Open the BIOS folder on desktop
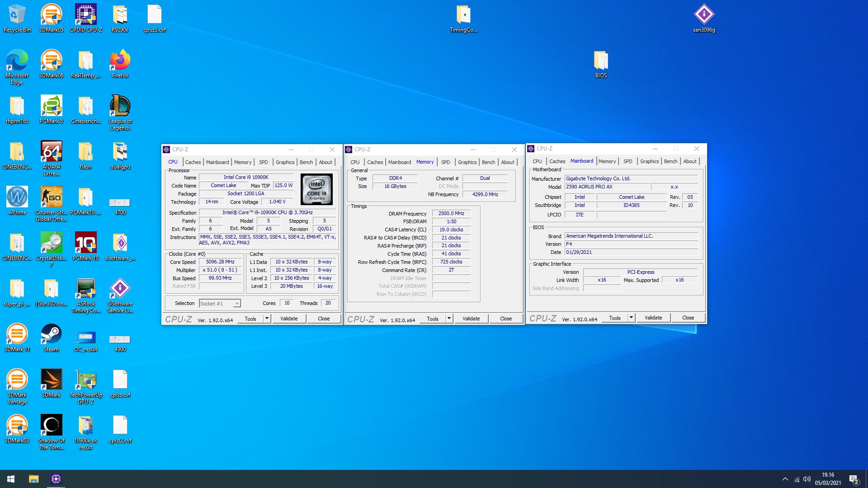Viewport: 868px width, 488px height. [x=601, y=64]
